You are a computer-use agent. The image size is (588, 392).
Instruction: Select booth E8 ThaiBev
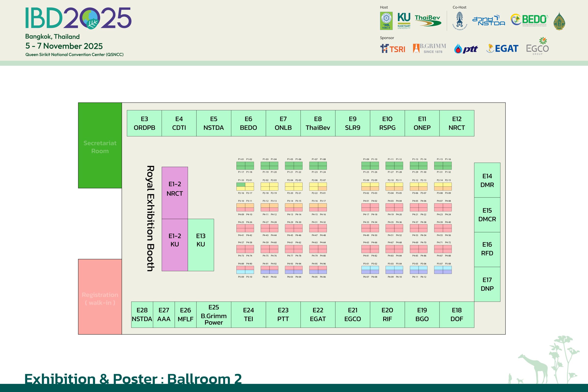[x=318, y=123]
